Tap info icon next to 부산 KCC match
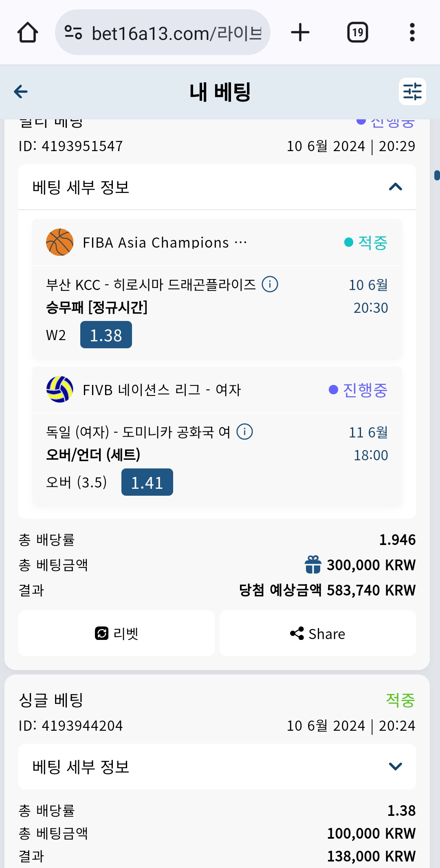The width and height of the screenshot is (440, 868). (x=270, y=284)
